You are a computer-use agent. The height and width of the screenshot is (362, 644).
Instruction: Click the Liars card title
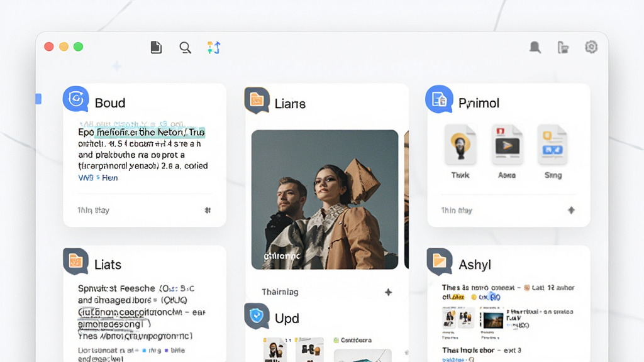[x=290, y=104]
